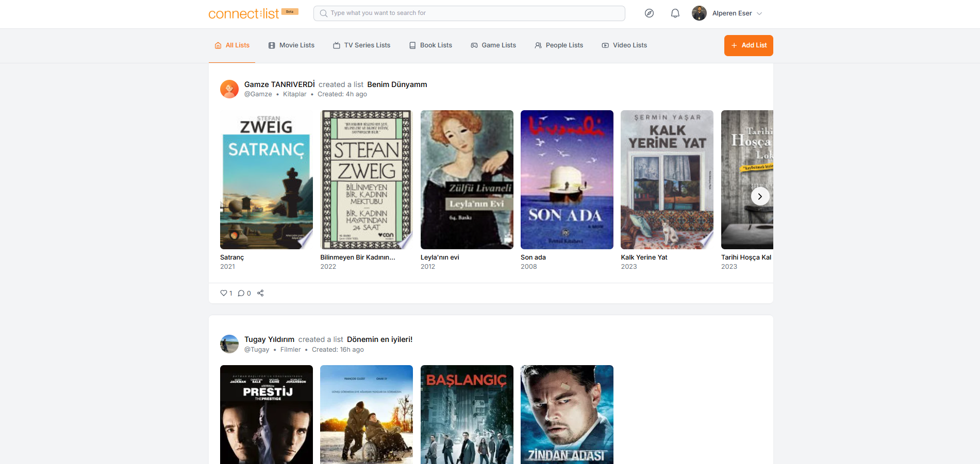Click the search magnifier icon
980x464 pixels.
point(324,13)
